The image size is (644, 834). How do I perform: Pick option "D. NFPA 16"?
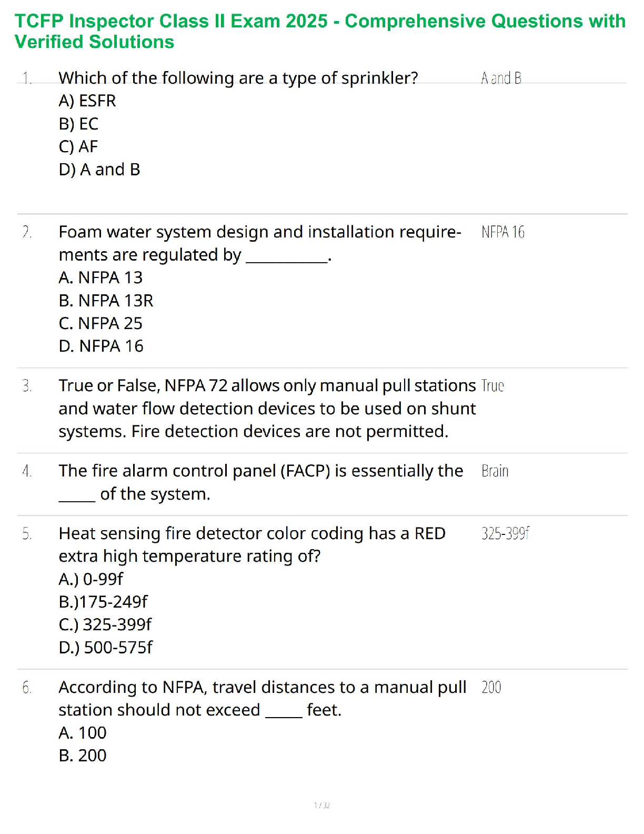(x=101, y=346)
